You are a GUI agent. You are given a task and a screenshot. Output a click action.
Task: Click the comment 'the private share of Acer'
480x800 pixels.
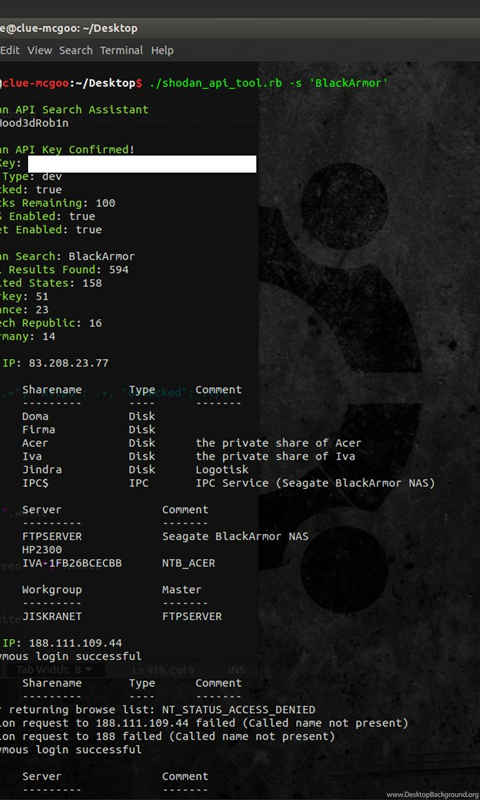pyautogui.click(x=279, y=443)
